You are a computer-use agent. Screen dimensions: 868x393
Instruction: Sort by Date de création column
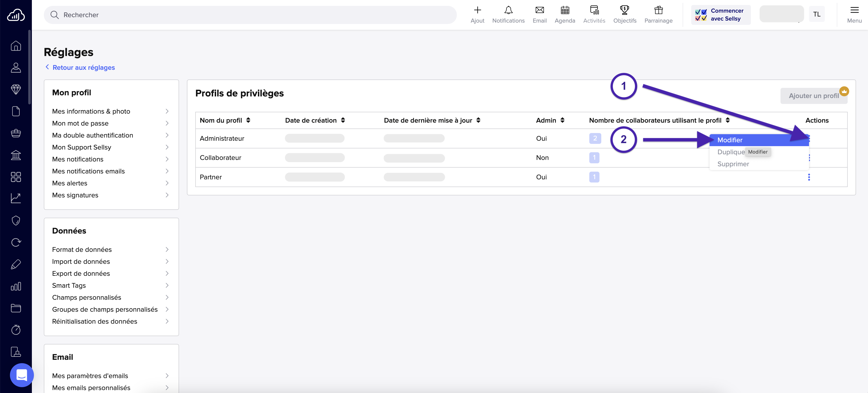(x=343, y=120)
